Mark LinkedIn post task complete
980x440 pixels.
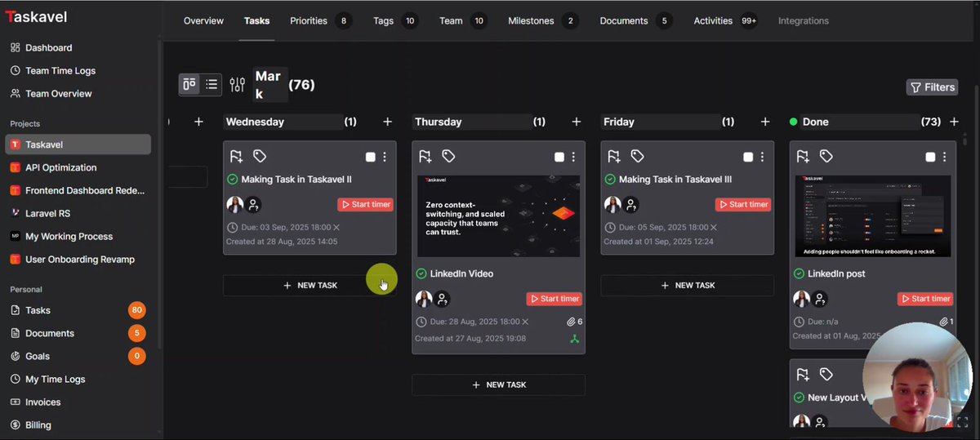800,273
